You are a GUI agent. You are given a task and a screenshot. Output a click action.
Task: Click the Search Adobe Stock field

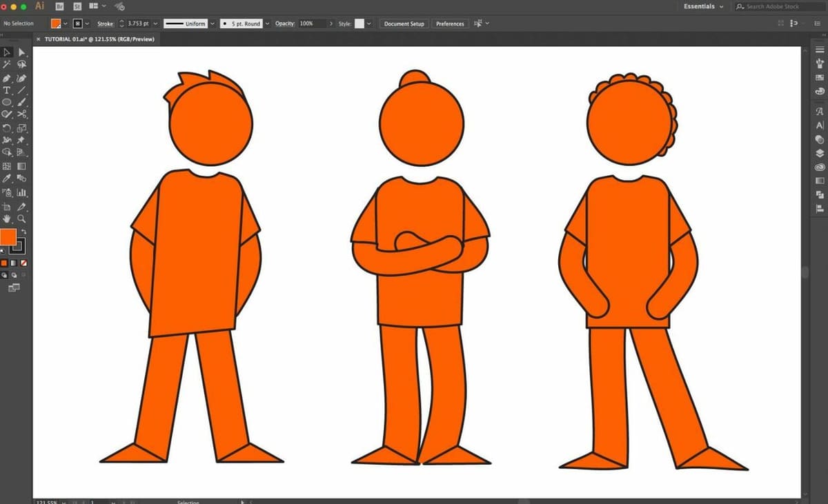781,6
